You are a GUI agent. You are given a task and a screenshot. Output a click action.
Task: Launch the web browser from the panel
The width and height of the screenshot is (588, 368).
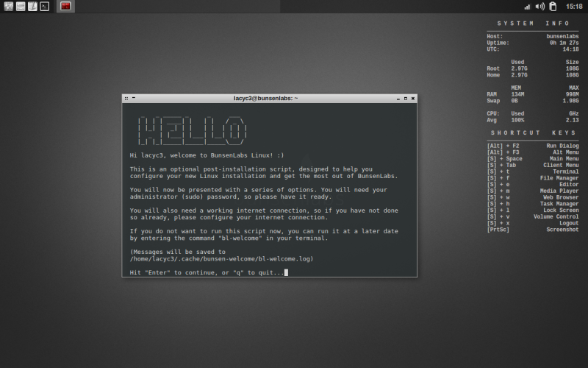(9, 6)
